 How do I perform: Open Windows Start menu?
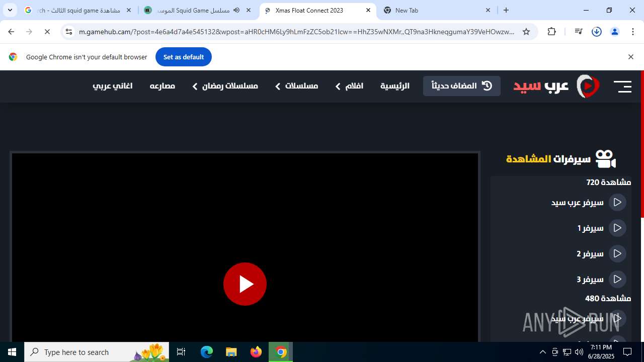coord(12,352)
